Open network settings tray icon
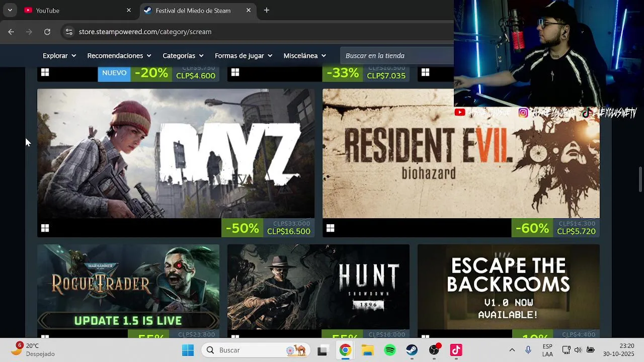The width and height of the screenshot is (644, 362). (x=566, y=350)
